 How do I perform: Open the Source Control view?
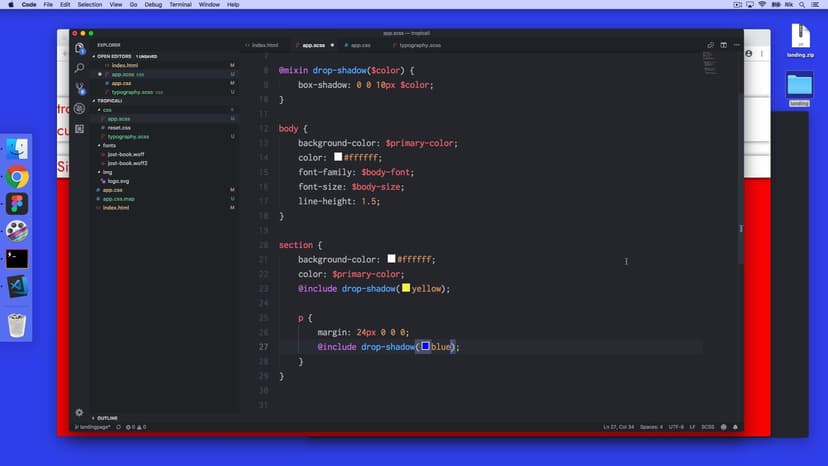pos(79,88)
